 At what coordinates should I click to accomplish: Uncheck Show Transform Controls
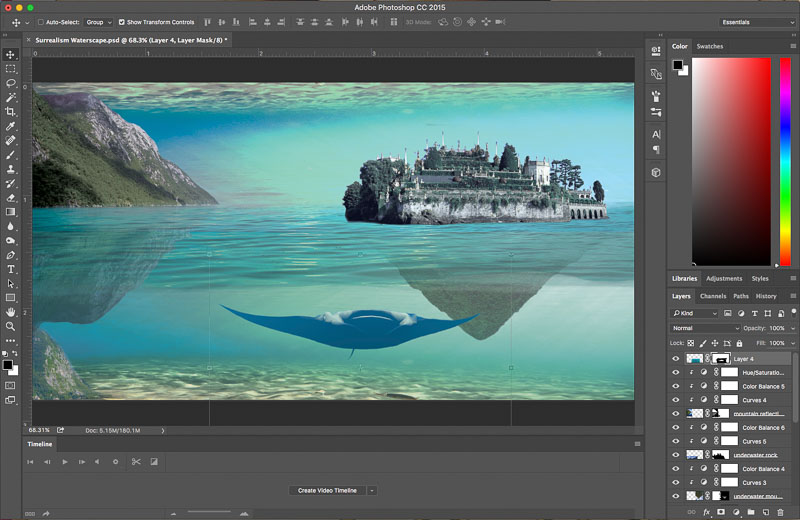click(121, 22)
